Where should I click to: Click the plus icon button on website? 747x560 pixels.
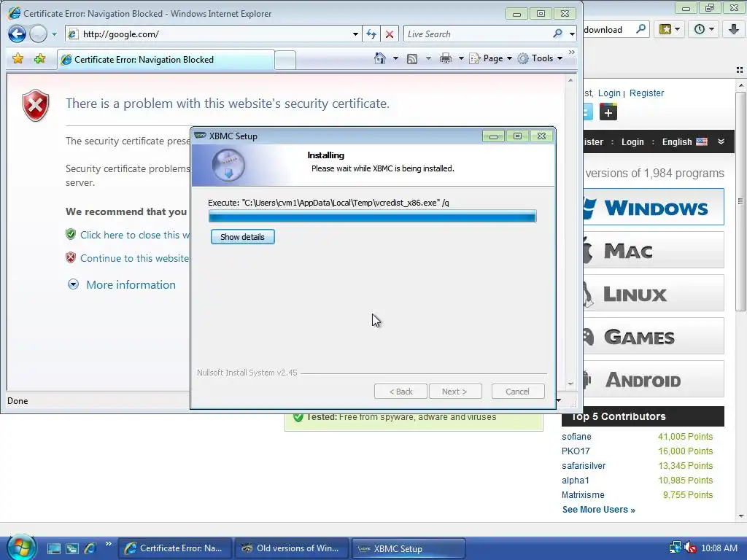[608, 112]
